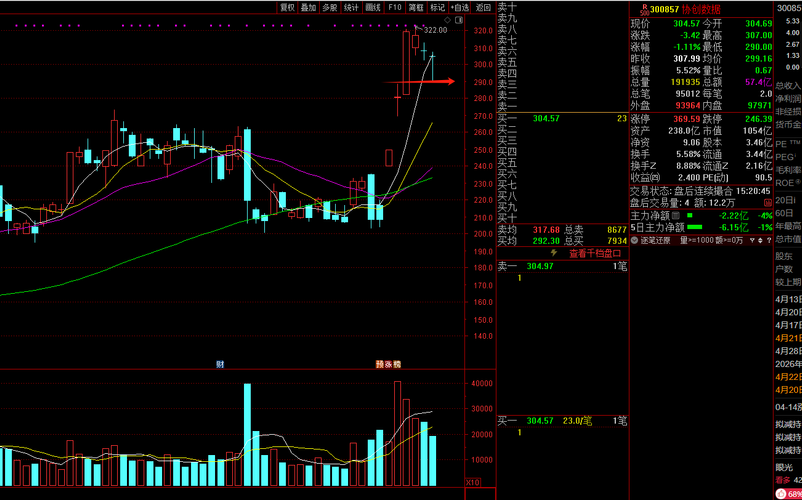Click the 322.00 high price label
802x500 pixels.
[x=436, y=30]
